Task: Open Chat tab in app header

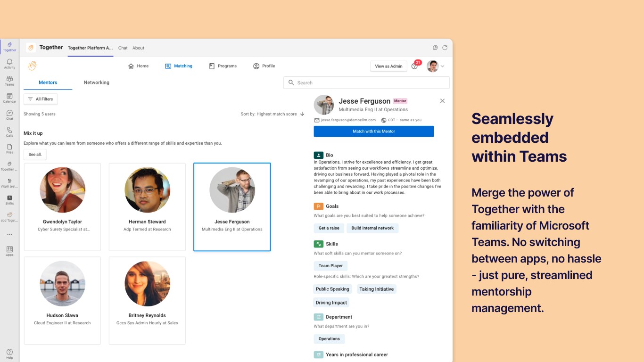Action: click(x=123, y=48)
